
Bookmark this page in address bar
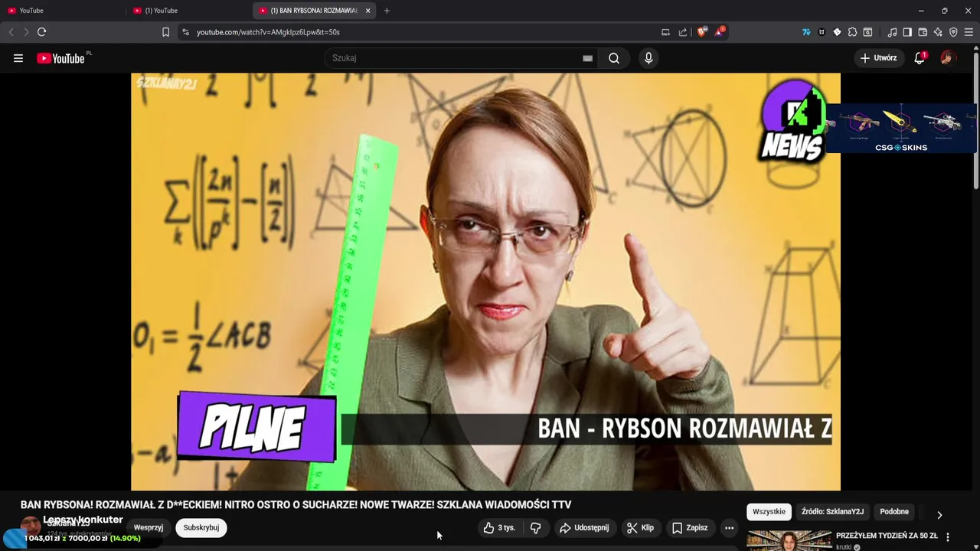165,32
